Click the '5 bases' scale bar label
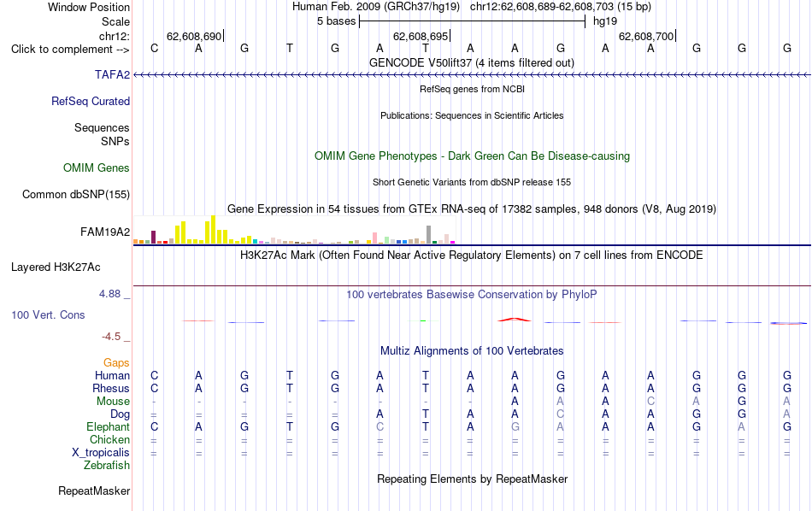The height and width of the screenshot is (511, 812). [337, 21]
